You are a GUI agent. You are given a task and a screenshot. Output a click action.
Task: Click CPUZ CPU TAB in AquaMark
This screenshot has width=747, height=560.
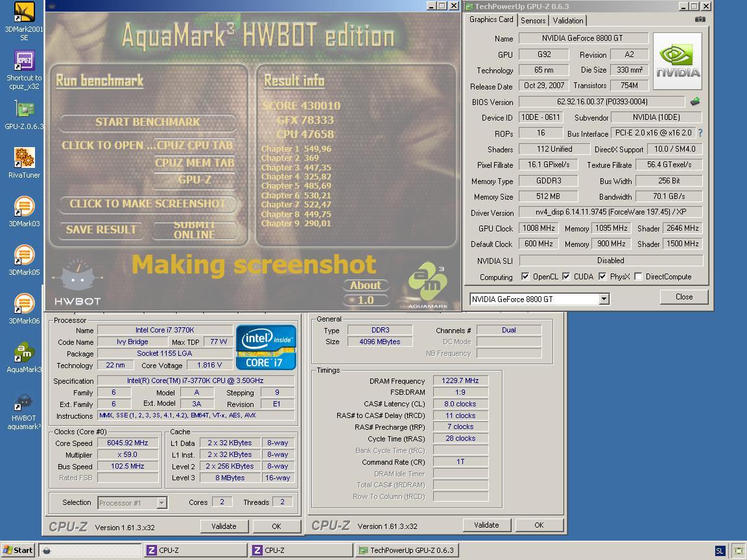pos(195,146)
